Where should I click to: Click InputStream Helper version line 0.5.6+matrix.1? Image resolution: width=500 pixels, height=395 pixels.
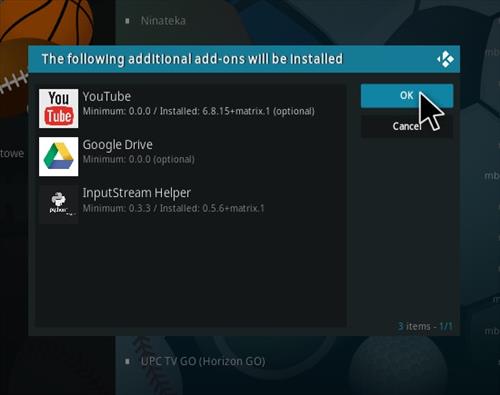[173, 208]
